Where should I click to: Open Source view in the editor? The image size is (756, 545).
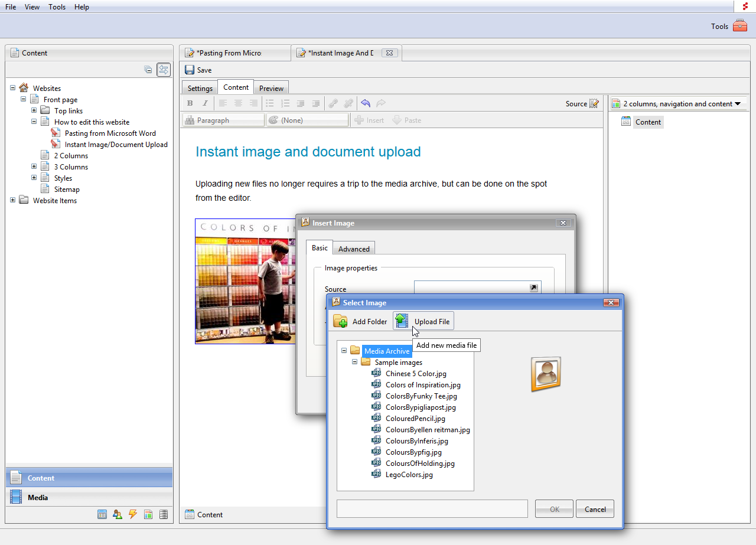click(x=576, y=103)
